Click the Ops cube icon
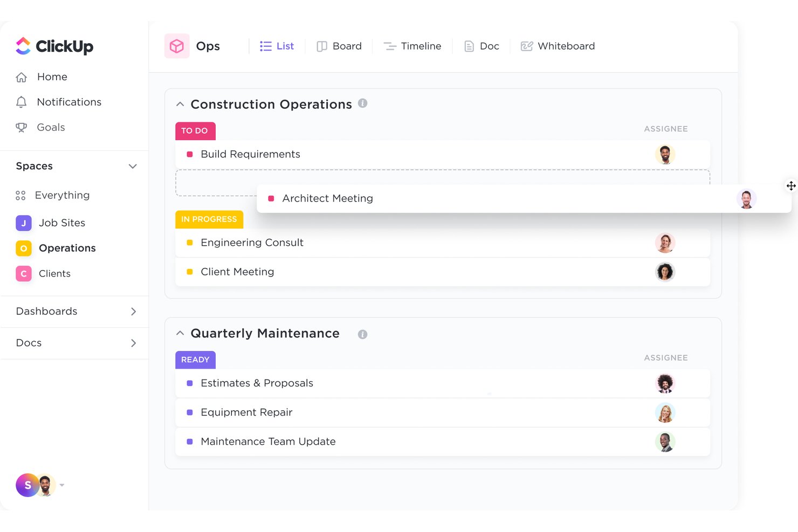 click(x=177, y=46)
